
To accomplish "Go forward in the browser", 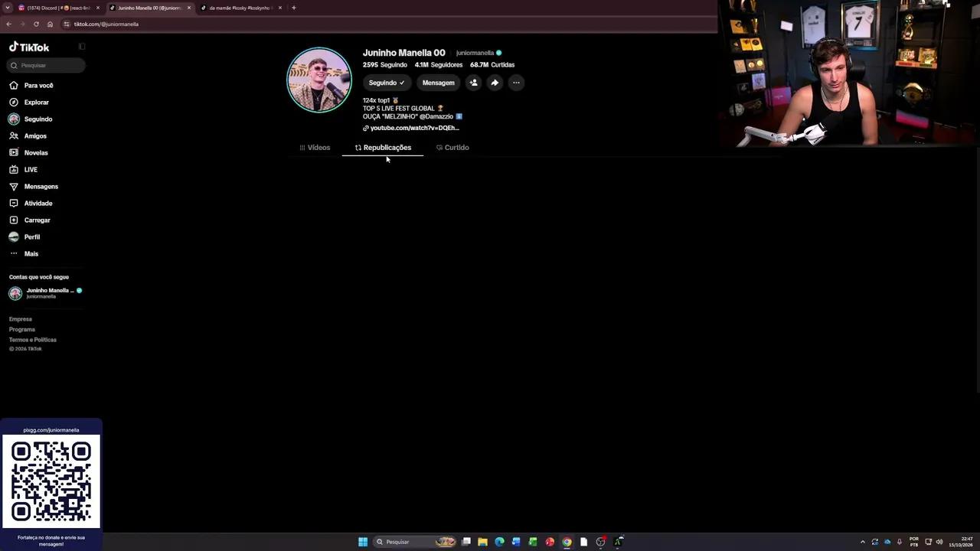I will (22, 24).
